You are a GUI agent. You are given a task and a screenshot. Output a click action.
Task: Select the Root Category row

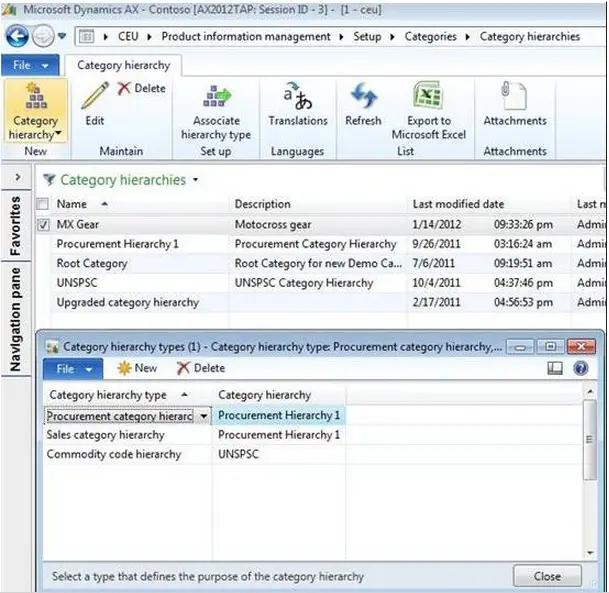320,263
